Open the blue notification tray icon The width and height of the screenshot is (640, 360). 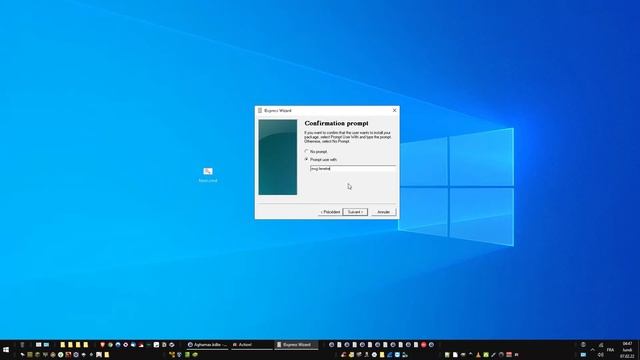(x=583, y=355)
